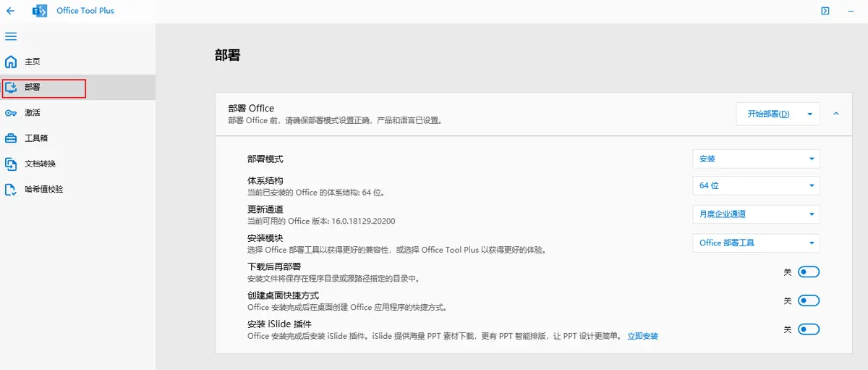Open the 体系结构 dropdown showing 64 位
Image resolution: width=868 pixels, height=370 pixels.
click(x=756, y=185)
